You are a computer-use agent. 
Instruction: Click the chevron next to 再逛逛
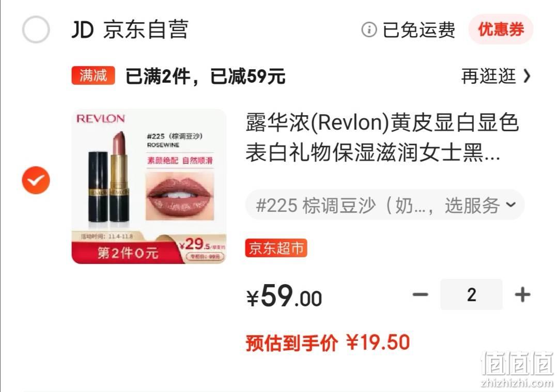tap(526, 76)
